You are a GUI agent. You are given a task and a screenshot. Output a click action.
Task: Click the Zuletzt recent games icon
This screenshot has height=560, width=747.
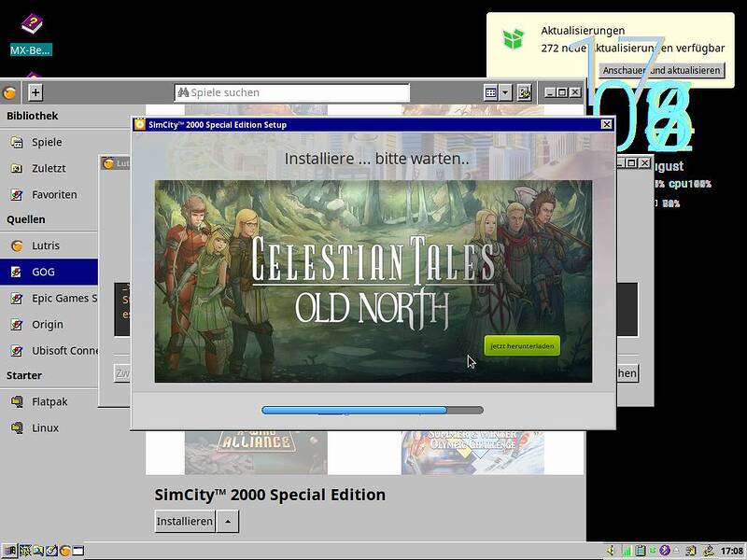click(x=16, y=169)
